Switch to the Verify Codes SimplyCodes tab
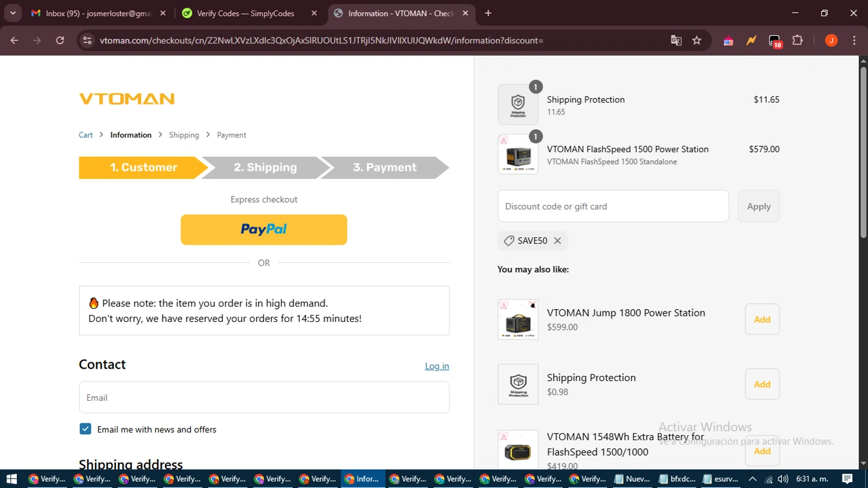 tap(249, 13)
